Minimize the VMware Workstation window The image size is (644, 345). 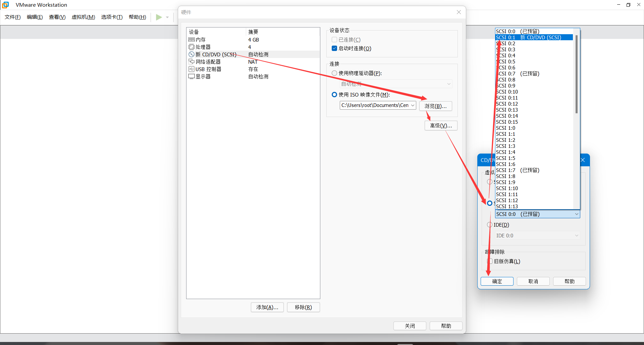(x=619, y=5)
